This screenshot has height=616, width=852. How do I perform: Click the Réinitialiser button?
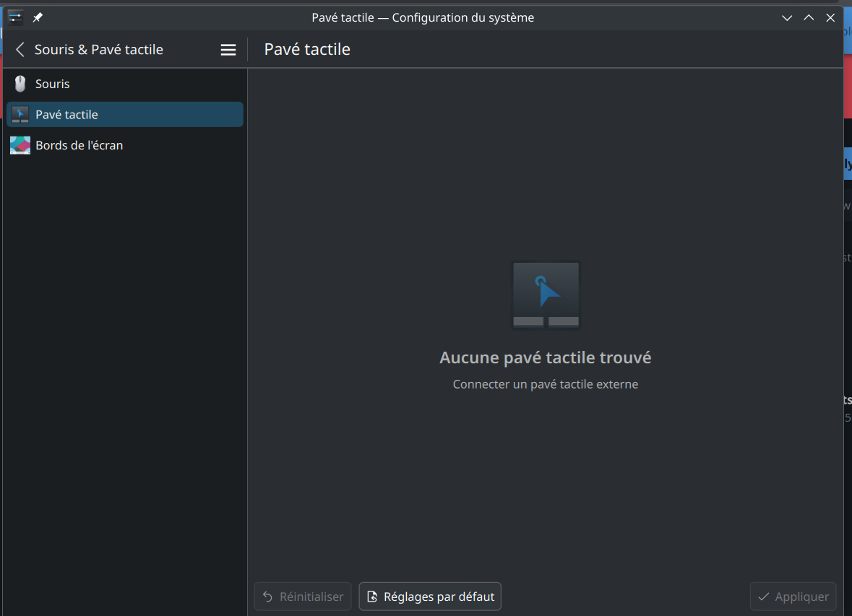[303, 597]
